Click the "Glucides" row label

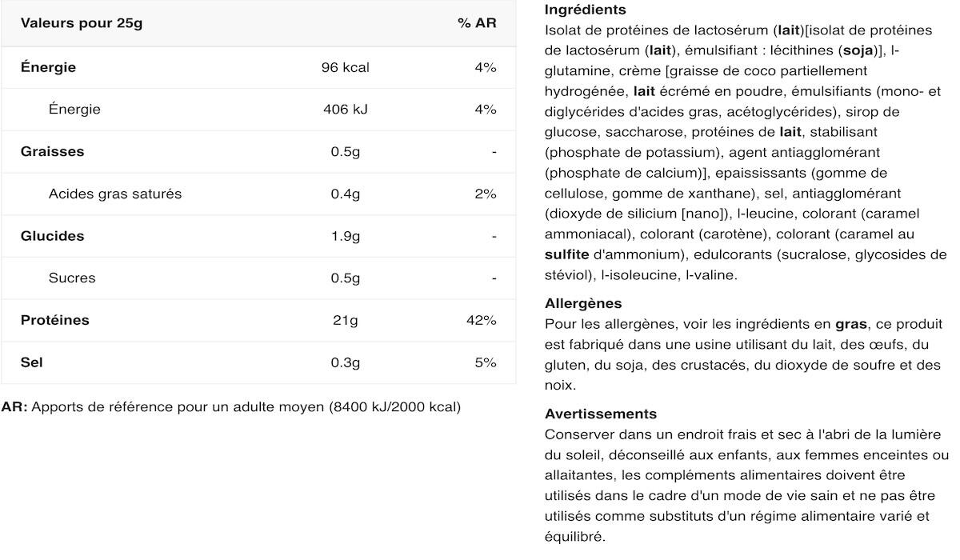click(x=52, y=236)
